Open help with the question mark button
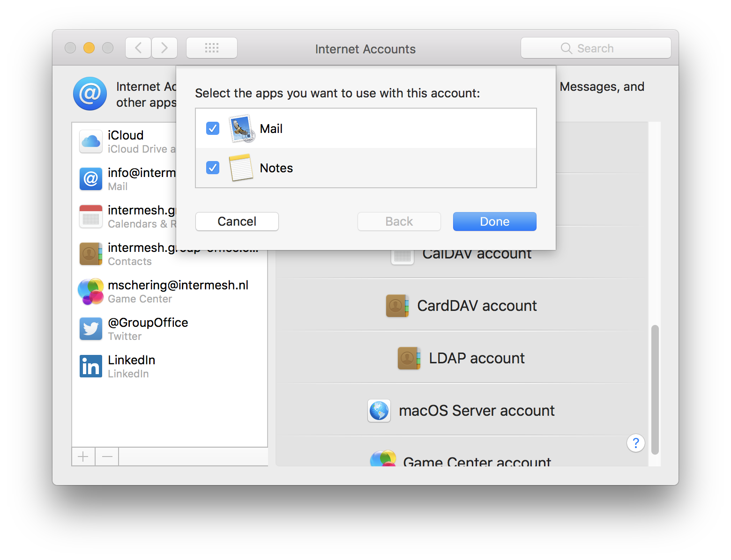 click(x=636, y=443)
